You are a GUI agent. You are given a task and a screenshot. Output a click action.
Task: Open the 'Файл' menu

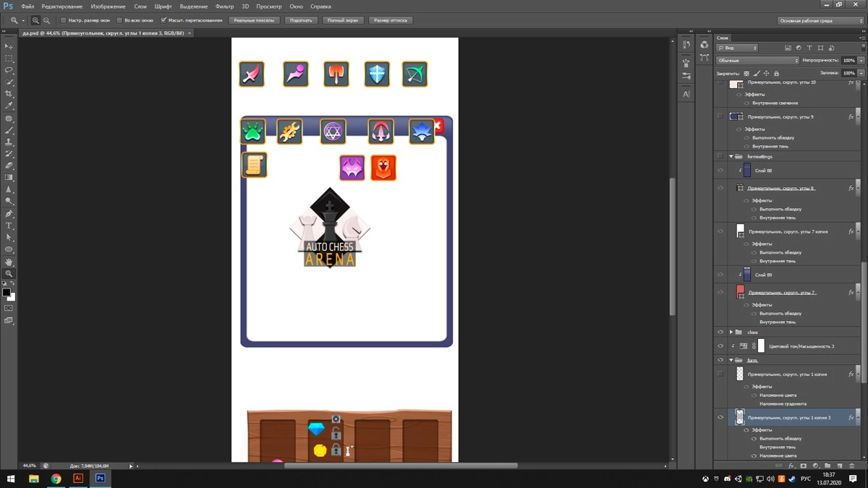click(x=27, y=7)
